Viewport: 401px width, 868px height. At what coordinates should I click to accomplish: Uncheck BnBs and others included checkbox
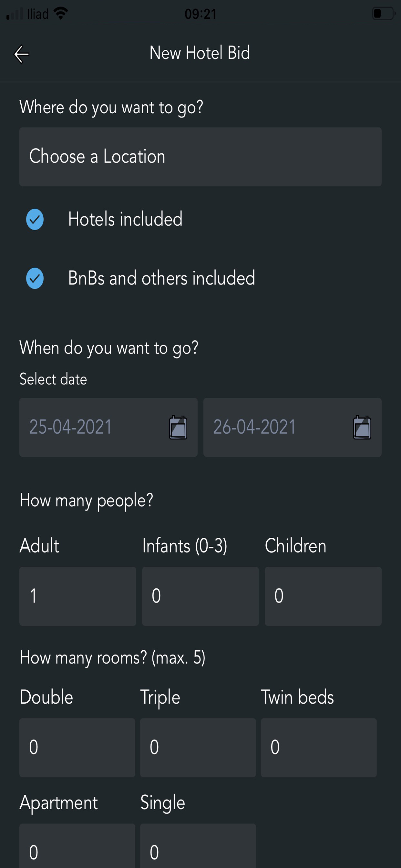pyautogui.click(x=35, y=278)
